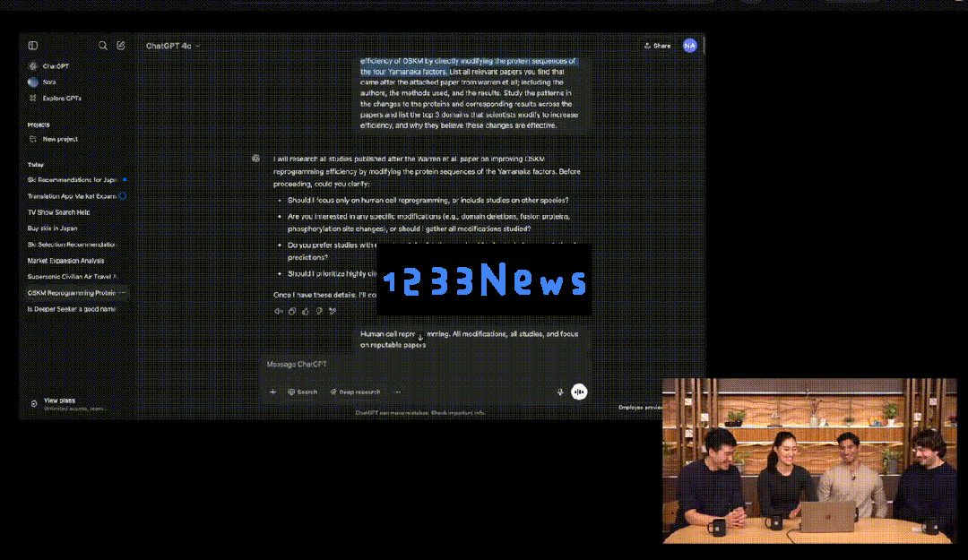Click the Projects section heading
The height and width of the screenshot is (560, 968).
click(39, 125)
